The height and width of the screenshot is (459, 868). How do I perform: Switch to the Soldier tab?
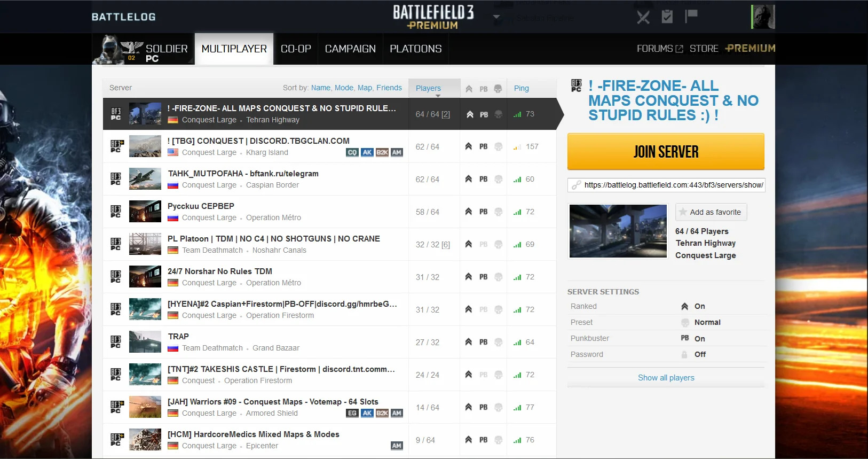coord(143,49)
